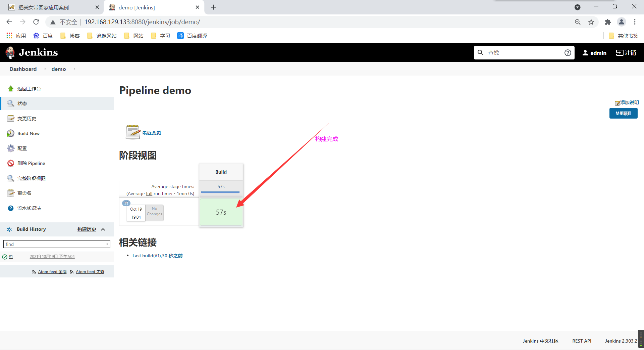Click the red delete Pipeline icon
Screen dimensions: 644x350
[x=11, y=163]
